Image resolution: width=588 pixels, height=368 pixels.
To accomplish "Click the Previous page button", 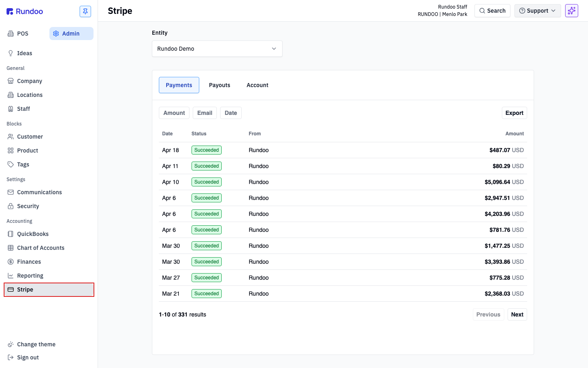I will click(488, 314).
